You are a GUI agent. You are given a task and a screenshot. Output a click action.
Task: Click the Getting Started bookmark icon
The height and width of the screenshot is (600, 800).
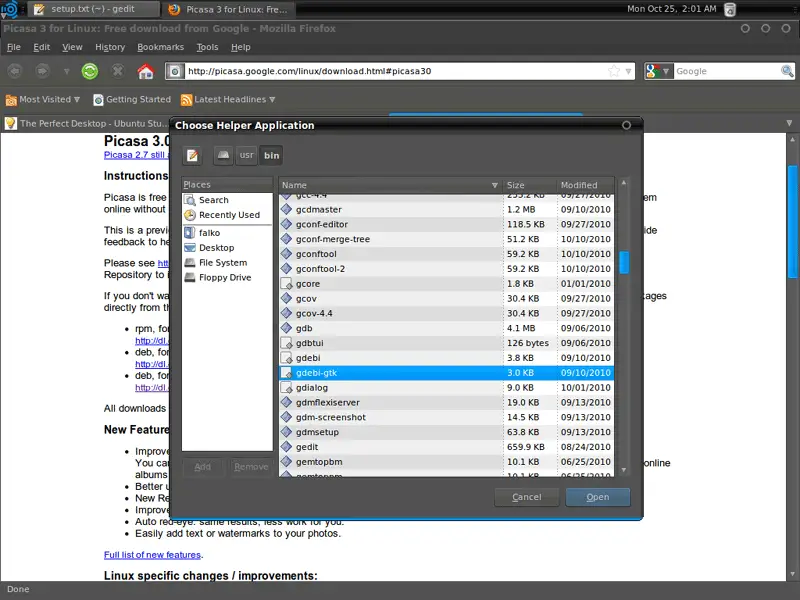click(x=98, y=100)
